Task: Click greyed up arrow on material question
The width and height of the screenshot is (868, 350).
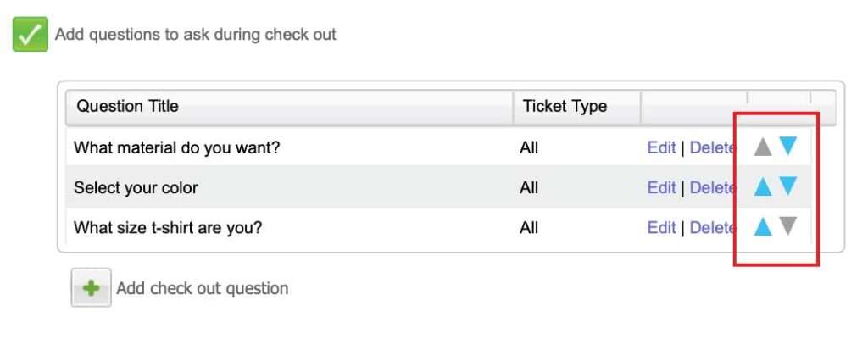Action: pyautogui.click(x=763, y=147)
